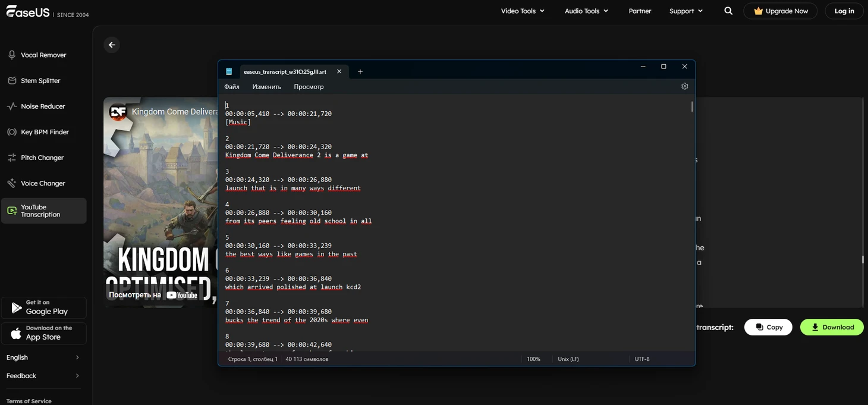This screenshot has height=405, width=868.
Task: Click the Notepad app icon
Action: [229, 71]
